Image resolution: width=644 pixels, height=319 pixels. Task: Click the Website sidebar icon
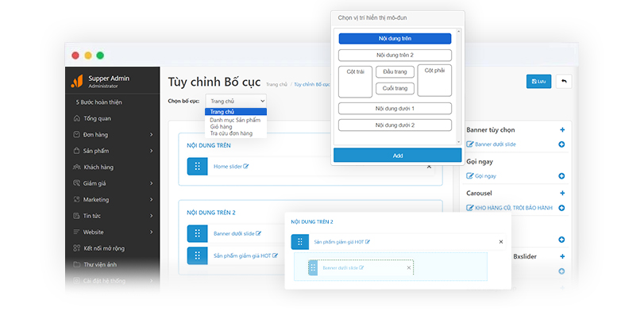pos(76,232)
